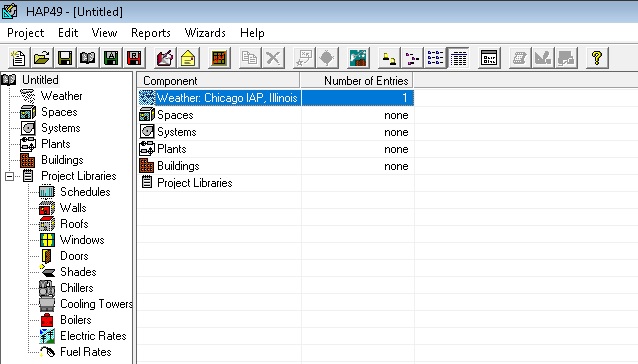The height and width of the screenshot is (364, 638).
Task: Select Plants in the tree
Action: [x=55, y=144]
